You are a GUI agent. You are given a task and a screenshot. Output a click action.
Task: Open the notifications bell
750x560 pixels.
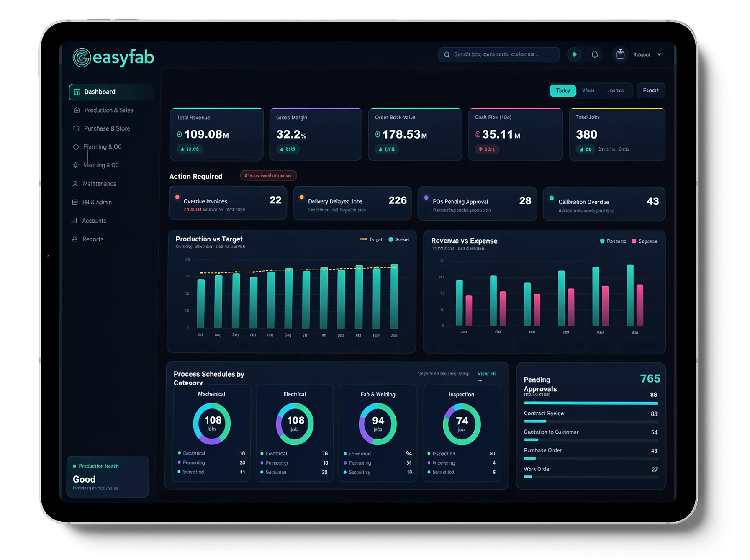click(595, 54)
